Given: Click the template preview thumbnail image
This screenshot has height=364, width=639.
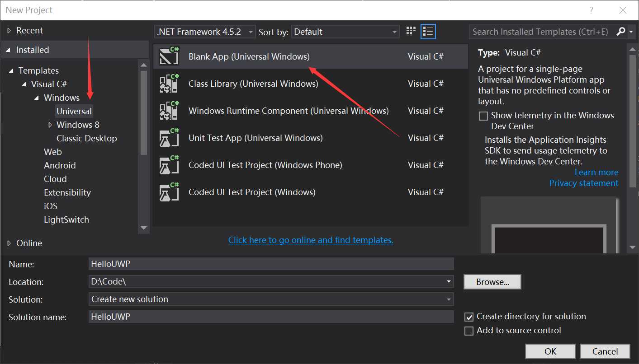Looking at the screenshot, I should click(549, 224).
